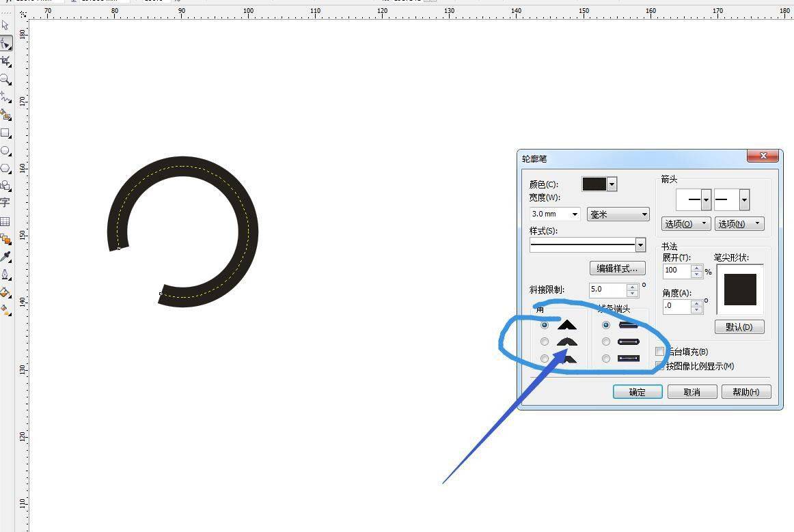
Task: Select the Shape tool
Action: tap(5, 44)
